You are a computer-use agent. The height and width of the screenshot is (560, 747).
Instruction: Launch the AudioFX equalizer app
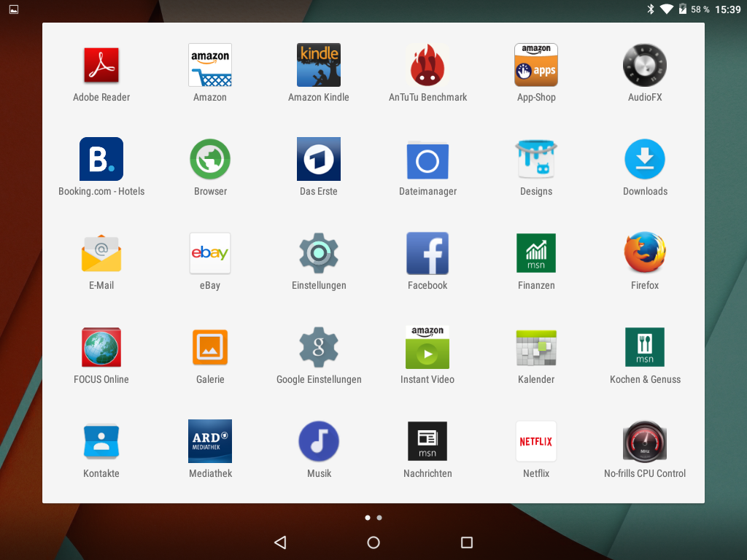click(645, 65)
